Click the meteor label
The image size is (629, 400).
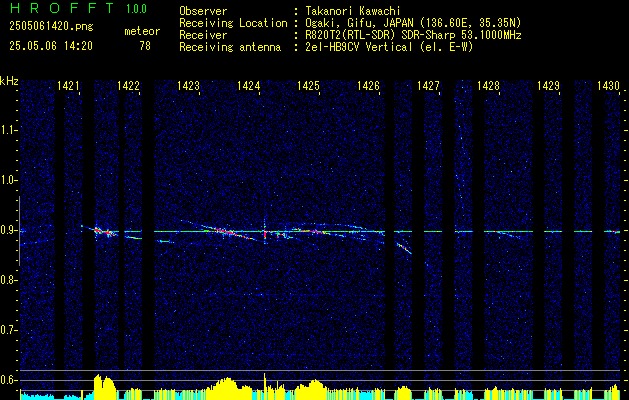[x=142, y=31]
